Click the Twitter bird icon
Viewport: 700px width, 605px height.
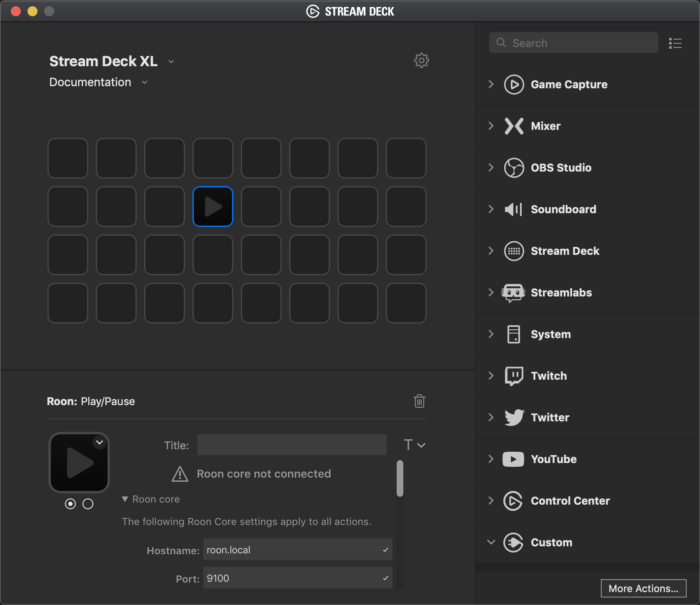(x=514, y=418)
